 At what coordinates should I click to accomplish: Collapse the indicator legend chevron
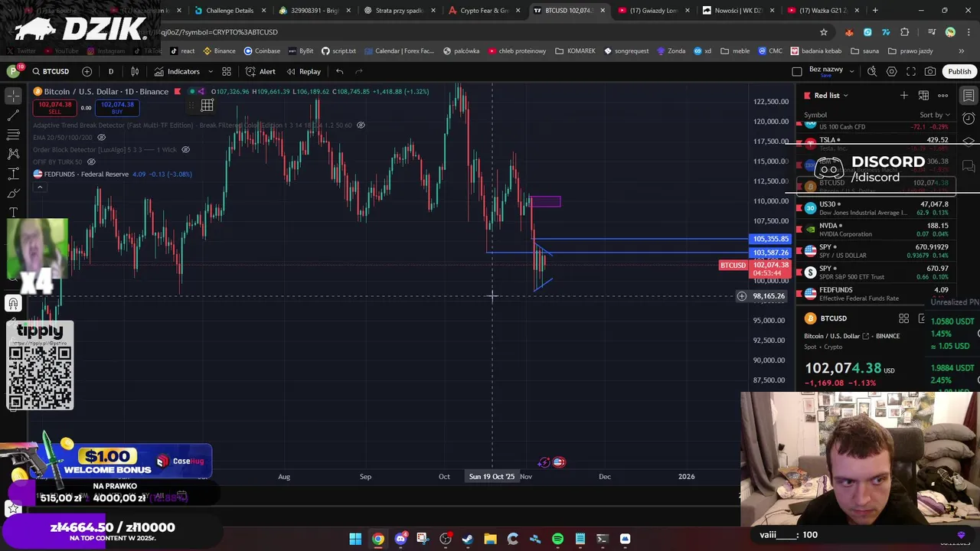coord(40,187)
